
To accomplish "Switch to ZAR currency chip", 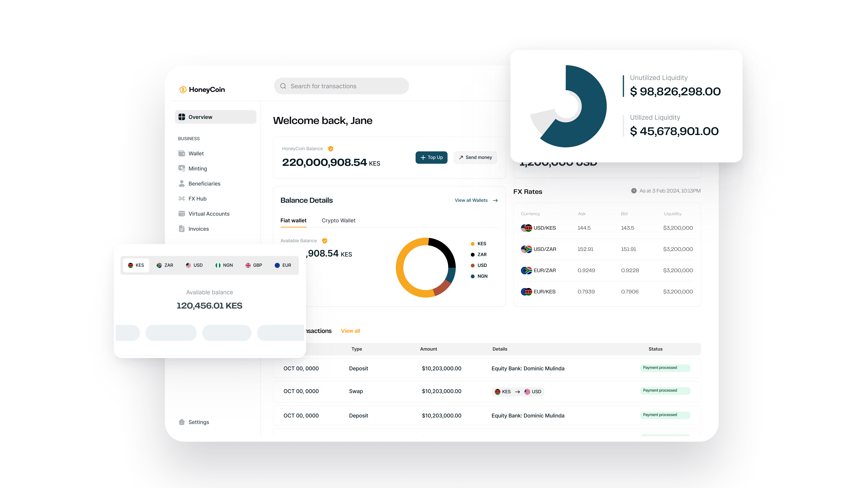I will (x=165, y=265).
